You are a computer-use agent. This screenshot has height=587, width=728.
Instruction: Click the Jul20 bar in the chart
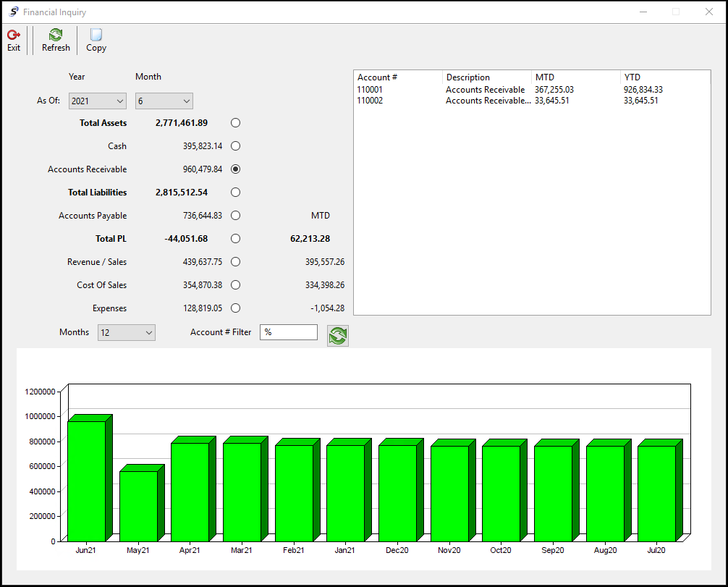657,493
